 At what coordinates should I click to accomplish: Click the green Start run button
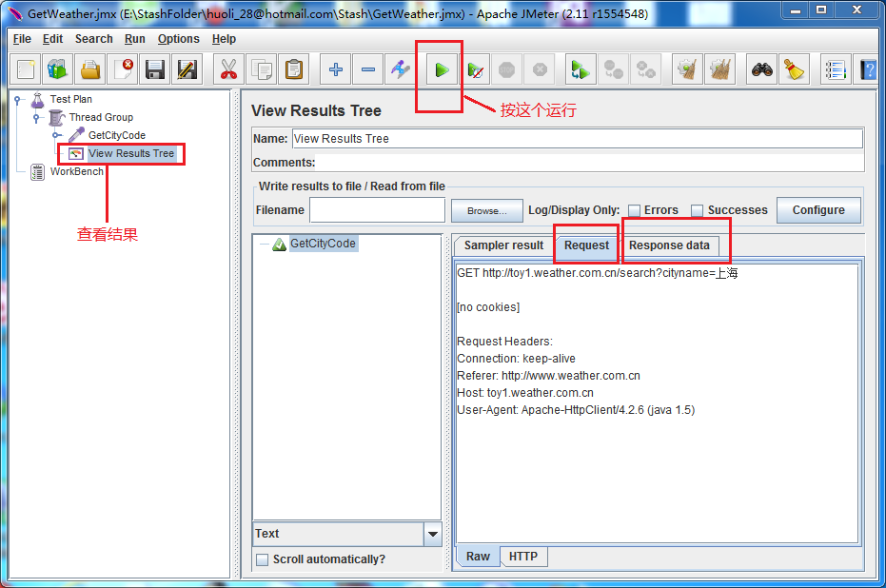point(442,69)
